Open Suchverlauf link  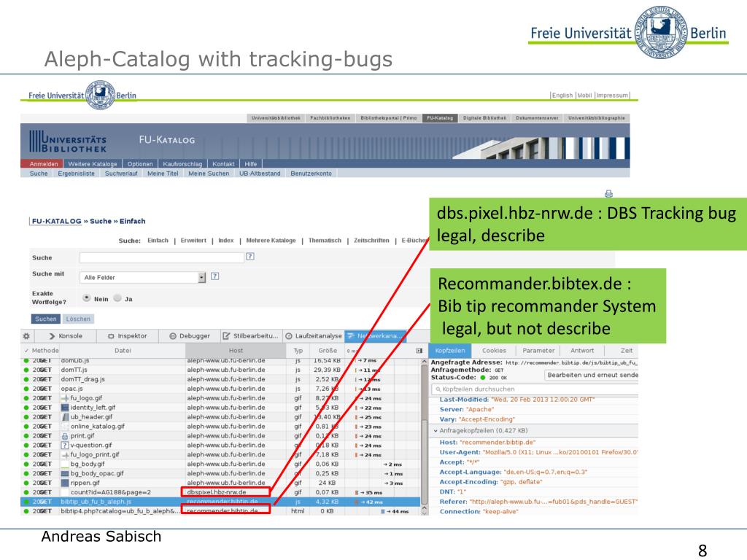click(x=121, y=174)
